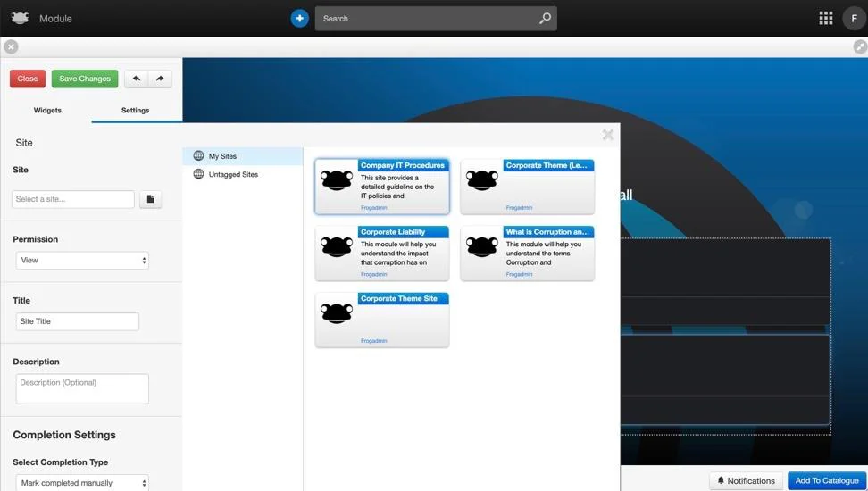Click the search magnifier icon

(x=545, y=18)
